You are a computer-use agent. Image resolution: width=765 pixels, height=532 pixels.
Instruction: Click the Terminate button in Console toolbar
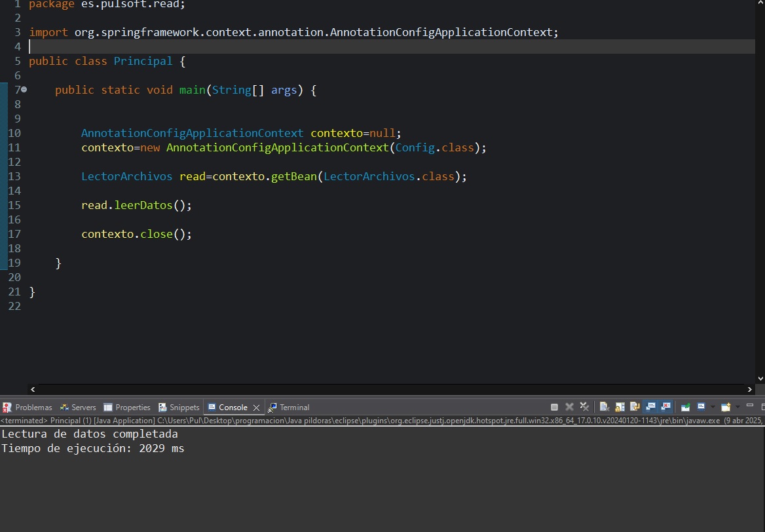click(555, 407)
